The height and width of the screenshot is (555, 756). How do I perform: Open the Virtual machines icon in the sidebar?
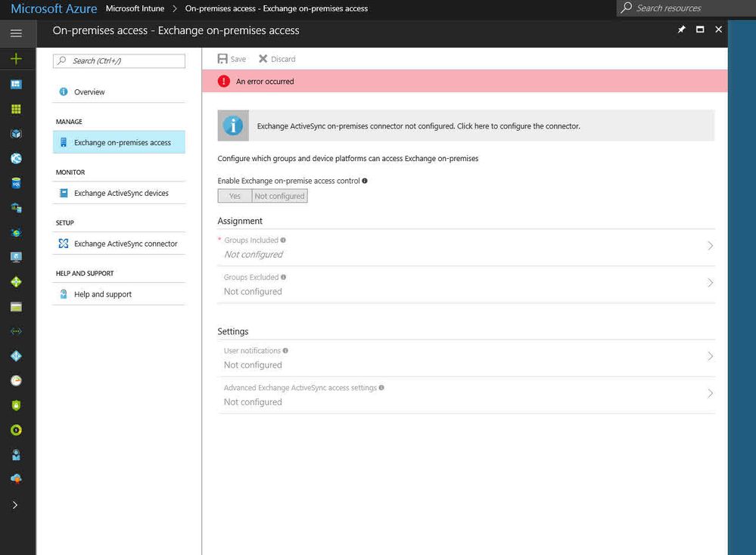[x=16, y=257]
